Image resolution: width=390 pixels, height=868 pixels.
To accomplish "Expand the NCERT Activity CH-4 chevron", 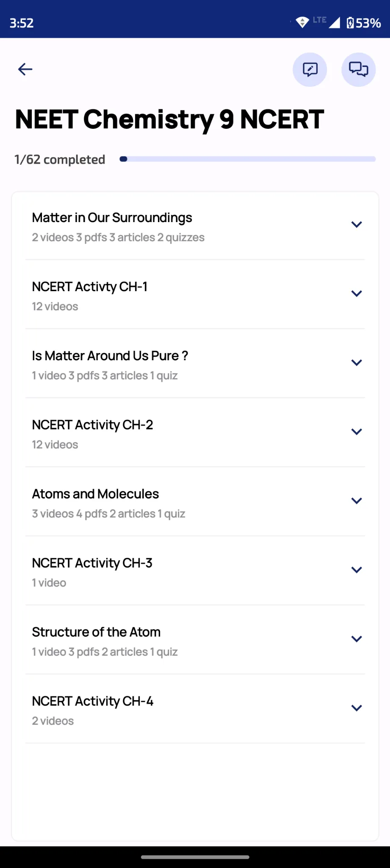I will (357, 708).
